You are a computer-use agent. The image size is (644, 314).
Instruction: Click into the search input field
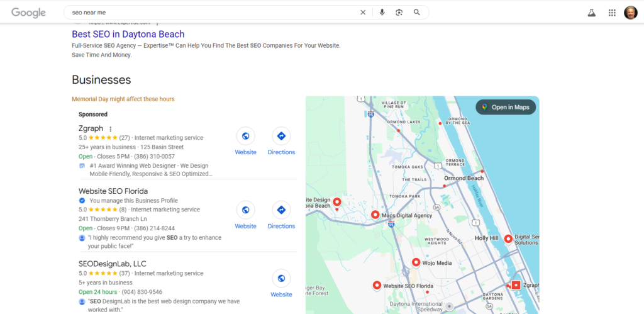pos(208,13)
